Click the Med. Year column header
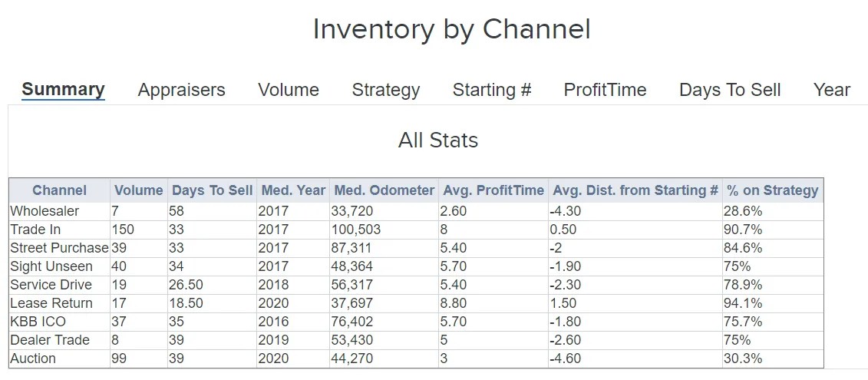Image resolution: width=868 pixels, height=380 pixels. point(293,190)
